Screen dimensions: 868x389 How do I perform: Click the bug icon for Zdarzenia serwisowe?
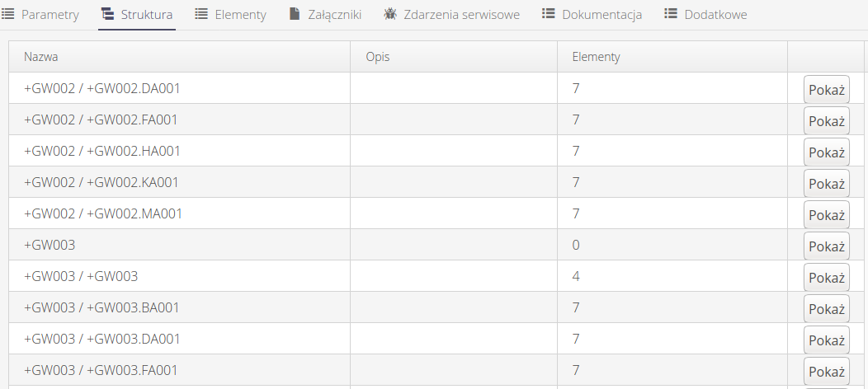click(390, 15)
